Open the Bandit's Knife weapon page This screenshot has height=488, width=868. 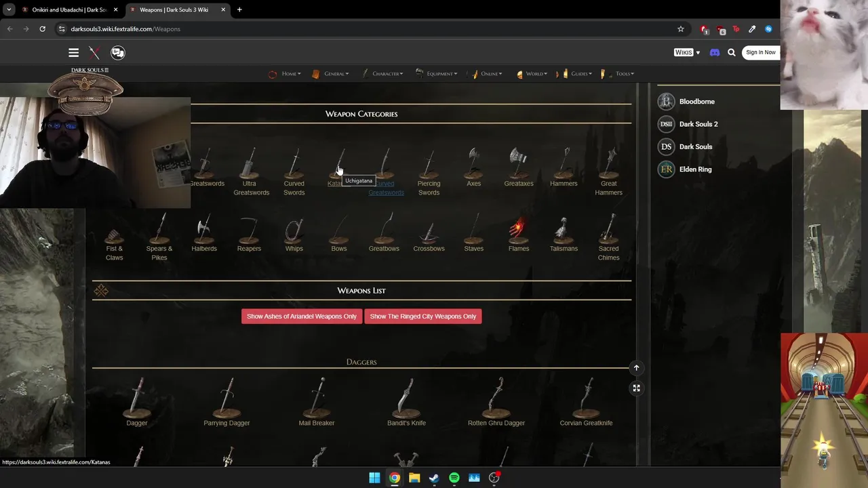pos(406,403)
